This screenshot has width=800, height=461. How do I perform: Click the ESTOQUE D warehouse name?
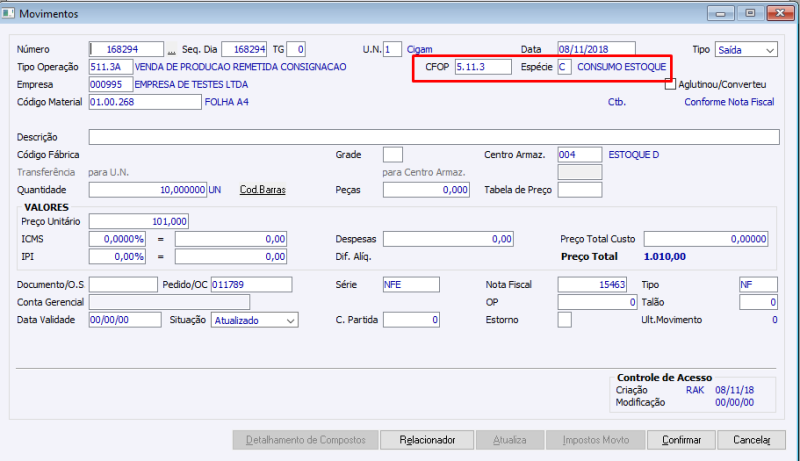[x=633, y=155]
